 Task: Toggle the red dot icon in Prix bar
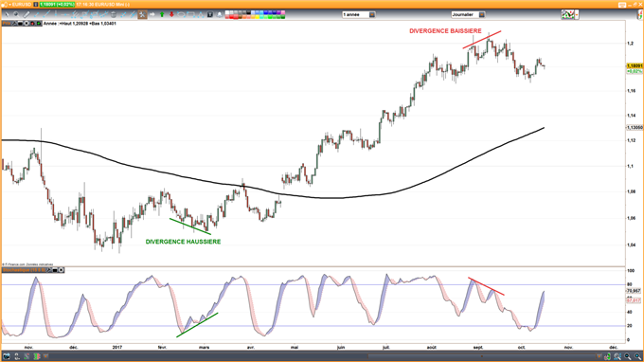click(32, 24)
